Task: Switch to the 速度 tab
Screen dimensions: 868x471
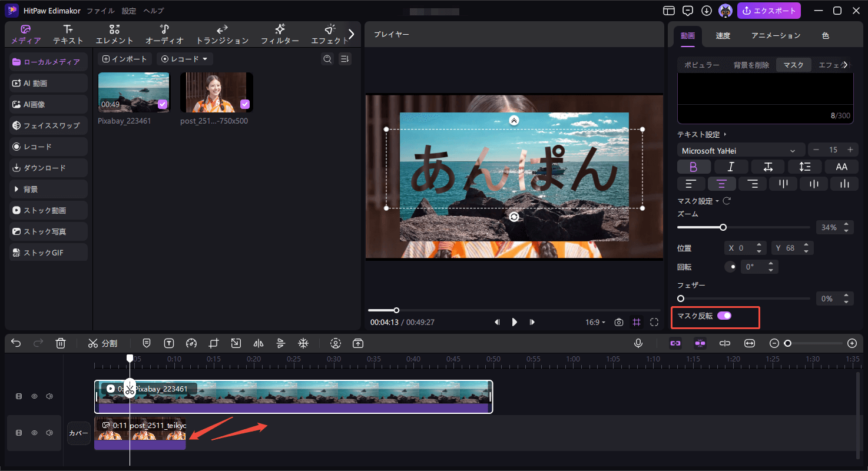Action: (x=723, y=35)
